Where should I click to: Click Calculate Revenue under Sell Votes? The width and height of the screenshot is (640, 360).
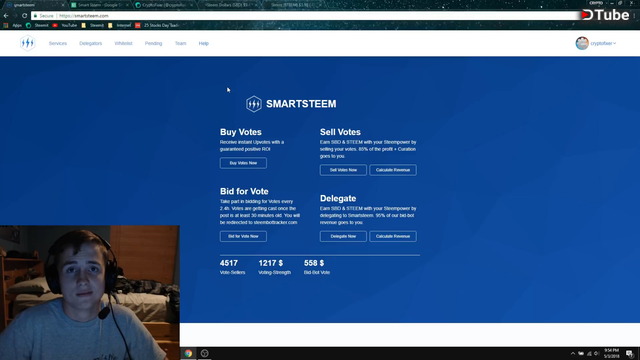(393, 170)
